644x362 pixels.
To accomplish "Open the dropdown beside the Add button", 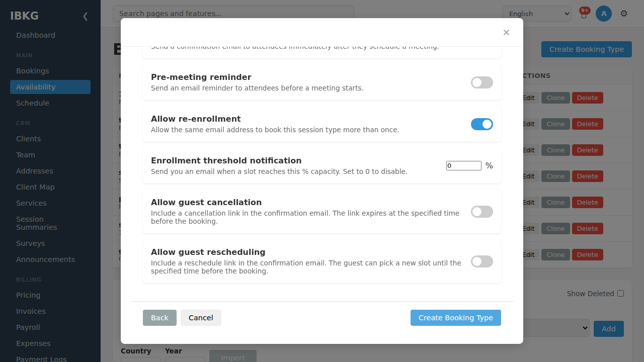I will tap(556, 328).
